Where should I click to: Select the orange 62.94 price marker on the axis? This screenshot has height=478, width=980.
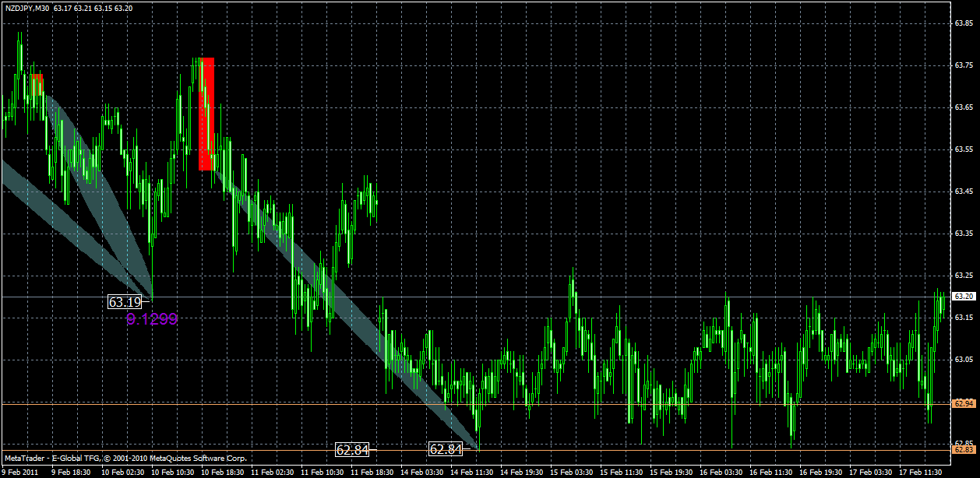[x=966, y=402]
